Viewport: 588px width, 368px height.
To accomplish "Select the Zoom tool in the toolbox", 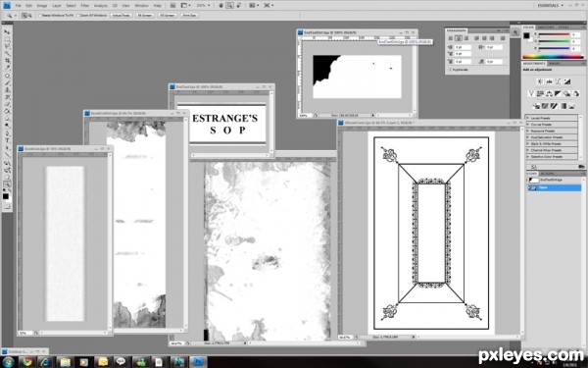I will pos(7,184).
